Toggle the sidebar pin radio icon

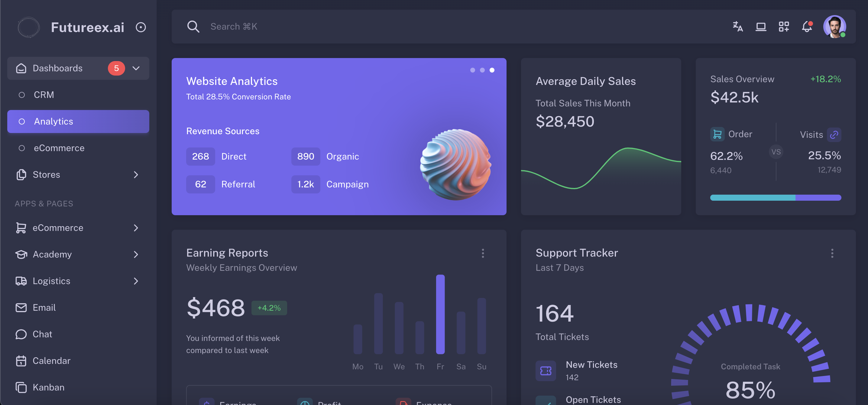click(x=141, y=27)
